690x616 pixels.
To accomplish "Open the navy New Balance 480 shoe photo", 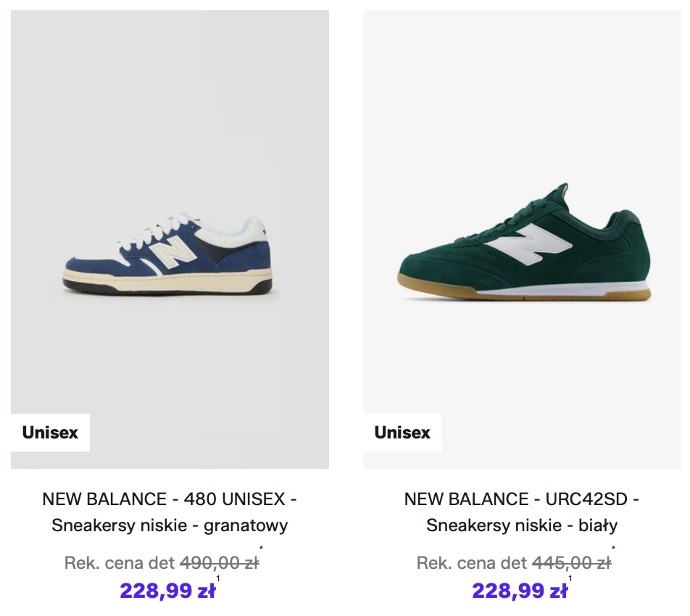I will point(170,239).
